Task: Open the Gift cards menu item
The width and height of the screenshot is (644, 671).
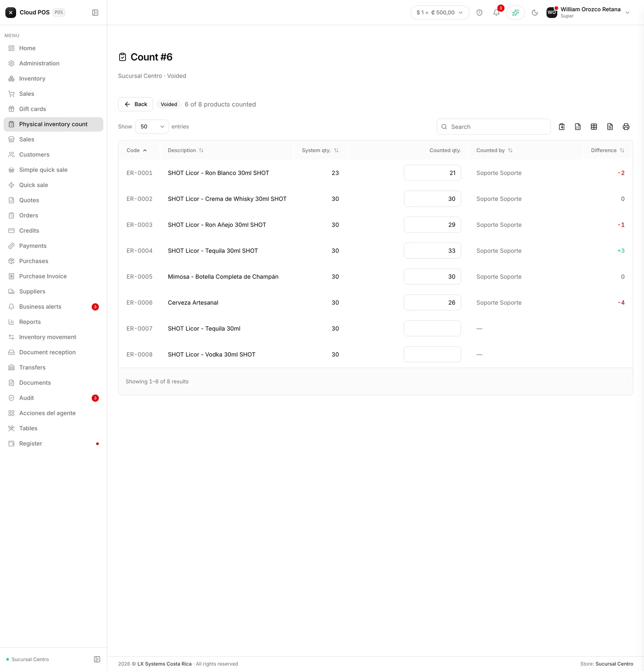Action: pos(54,109)
